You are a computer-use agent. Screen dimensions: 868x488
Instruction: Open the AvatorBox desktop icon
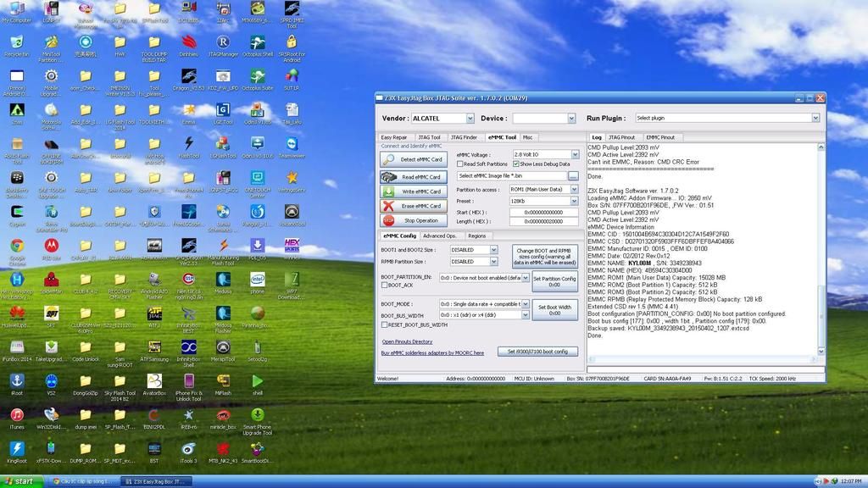coord(154,385)
